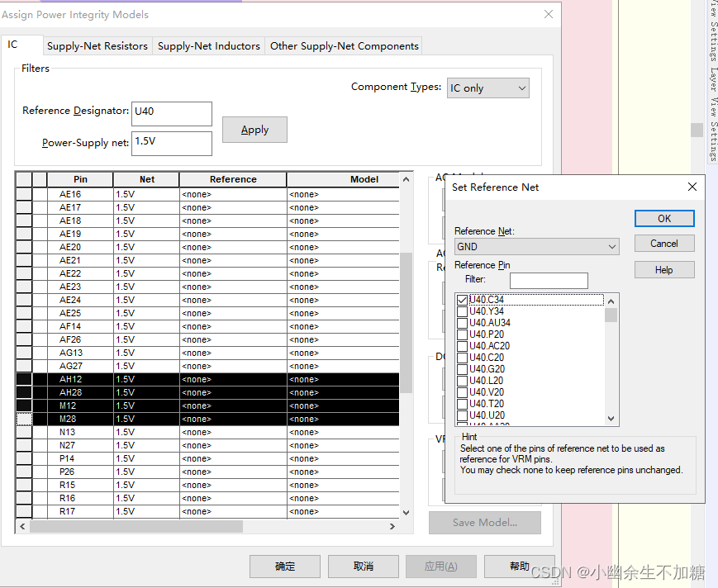Screen dimensions: 718x588
Task: Click Help in Set Reference Net
Action: 664,270
